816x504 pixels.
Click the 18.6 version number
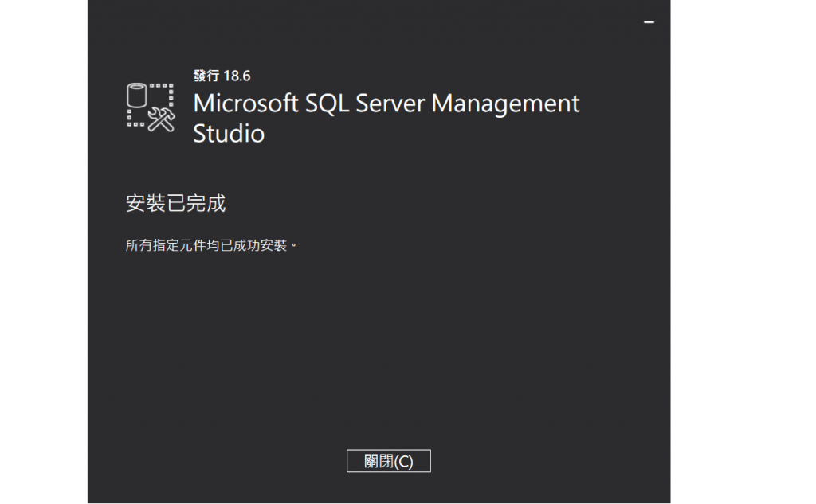(237, 76)
